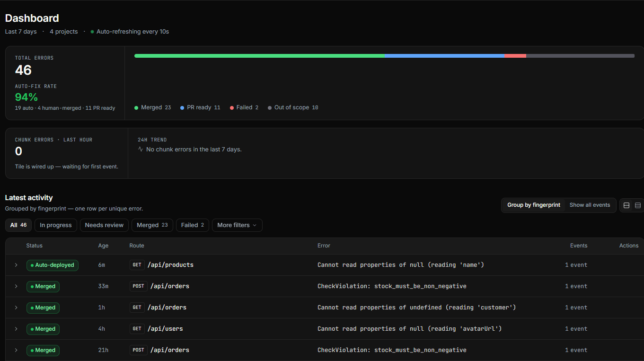The height and width of the screenshot is (361, 644).
Task: Click gray Out of scope bar segment
Action: coord(580,56)
